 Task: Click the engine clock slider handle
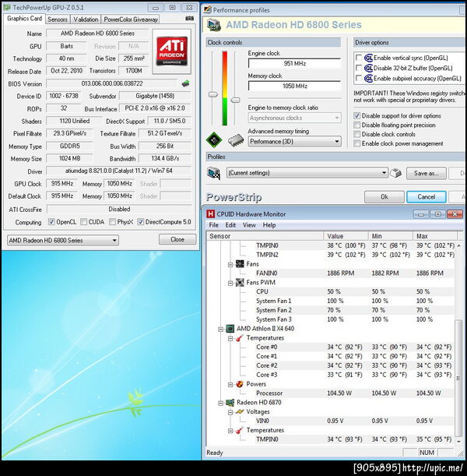pyautogui.click(x=213, y=94)
